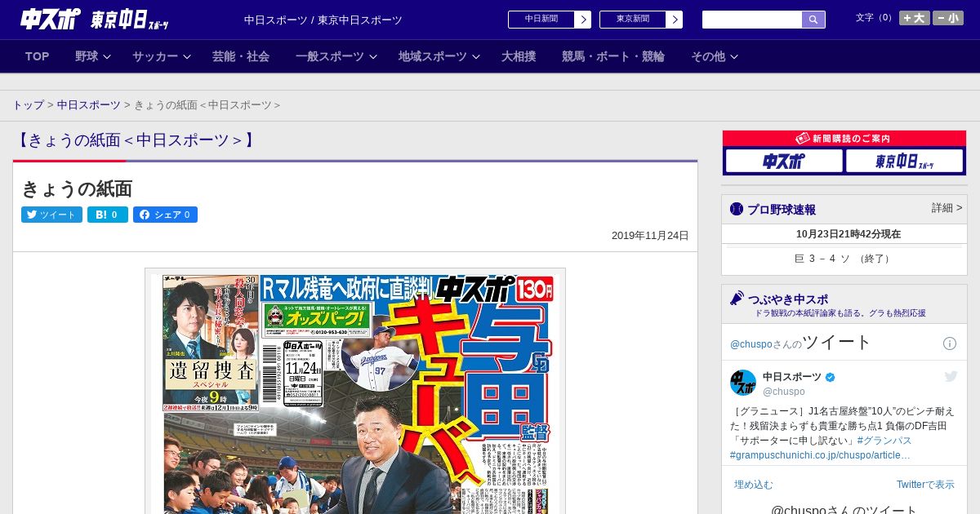This screenshot has height=514, width=980.
Task: Click the baseball icon beside プロ野球速報
Action: (x=737, y=209)
